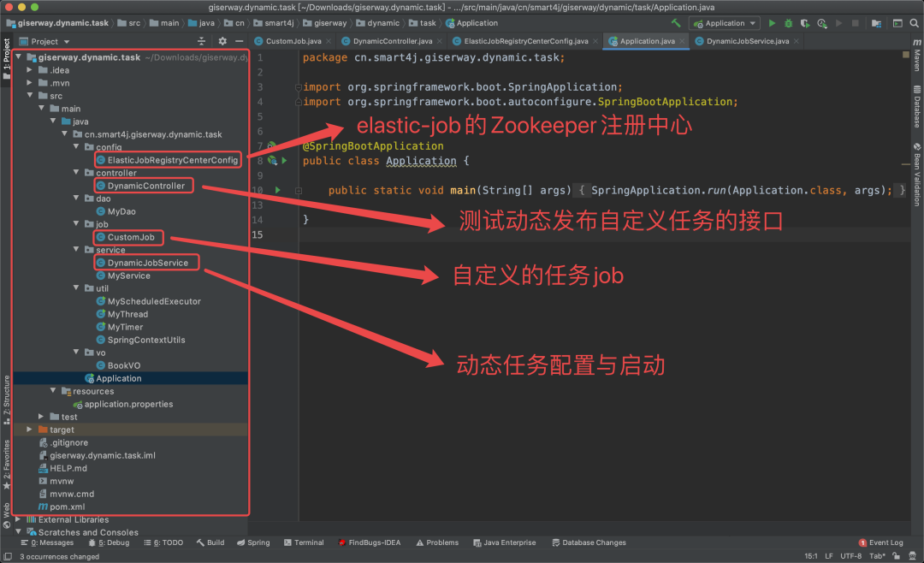
Task: Open Project Structure folder icon in toolbar
Action: pyautogui.click(x=876, y=23)
